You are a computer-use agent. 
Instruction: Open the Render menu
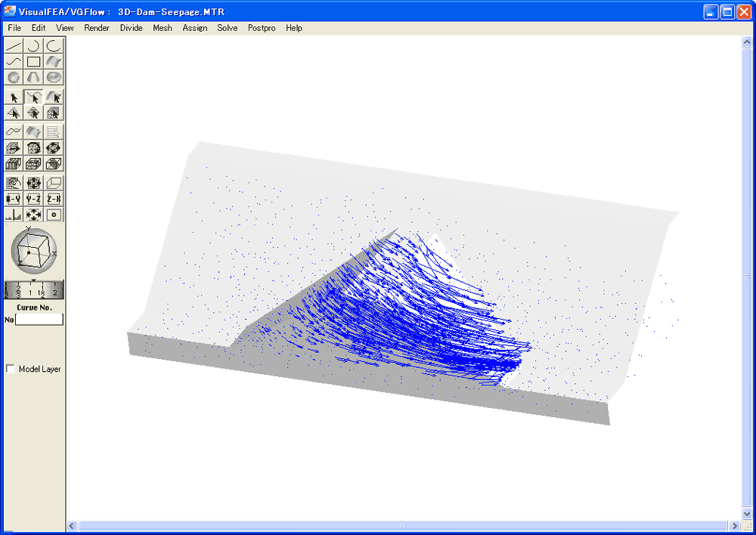97,28
